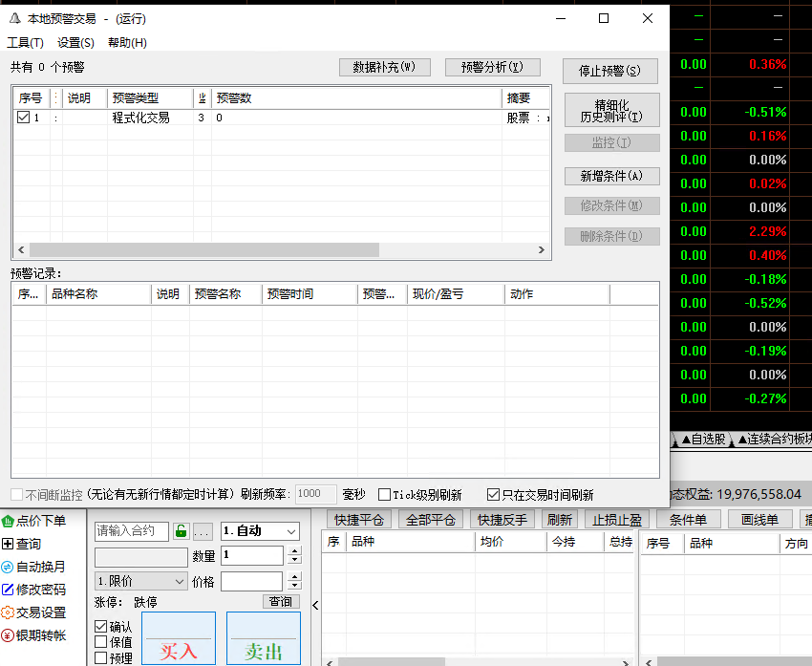The image size is (812, 666).
Task: Open the 设置(S) menu
Action: point(75,42)
